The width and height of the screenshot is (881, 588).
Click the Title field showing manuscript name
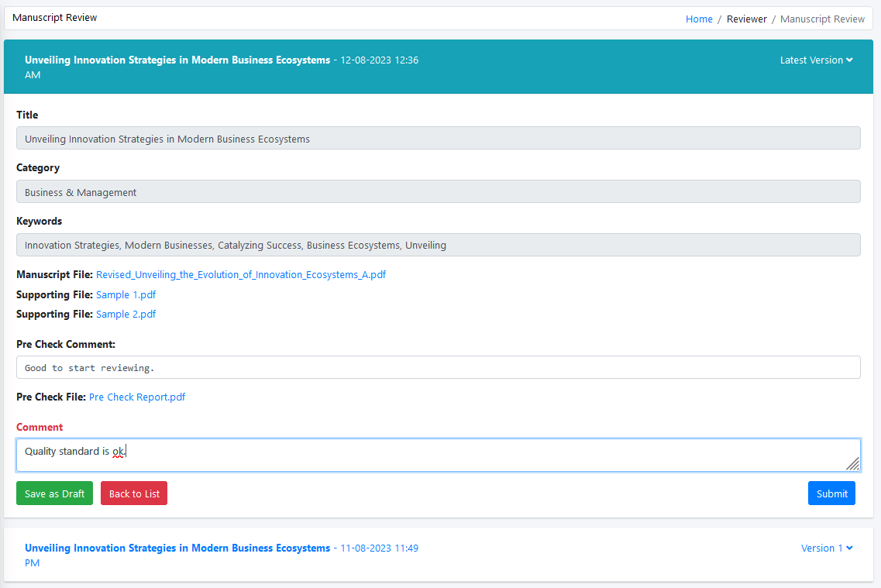point(438,138)
